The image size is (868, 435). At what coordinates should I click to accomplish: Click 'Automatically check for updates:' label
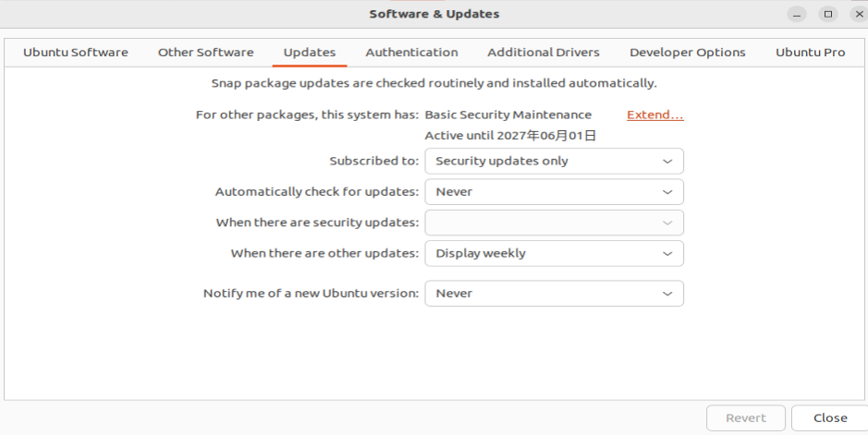317,192
